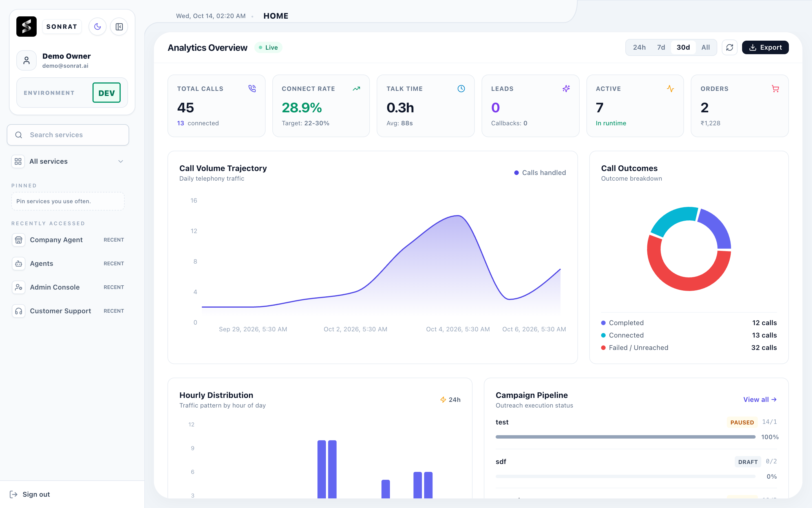Viewport: 812px width, 508px height.
Task: Click the Talk Time clock icon
Action: [x=461, y=89]
